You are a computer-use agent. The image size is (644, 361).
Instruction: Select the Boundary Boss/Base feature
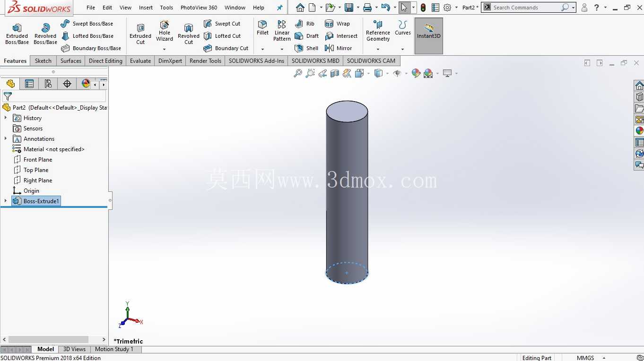click(91, 48)
